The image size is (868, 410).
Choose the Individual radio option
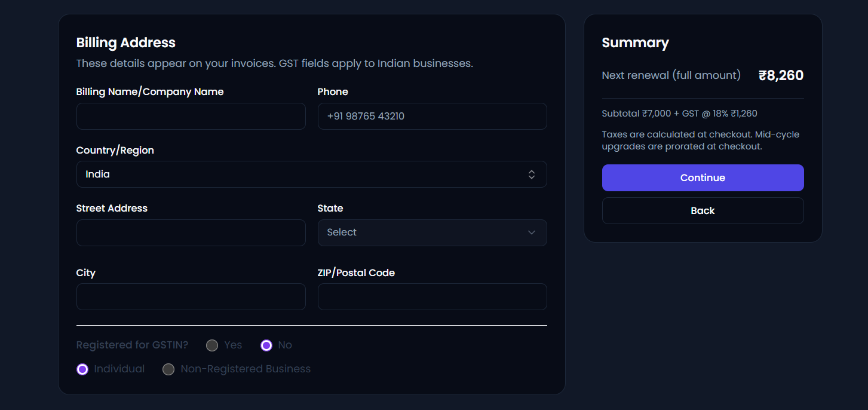[x=82, y=369]
